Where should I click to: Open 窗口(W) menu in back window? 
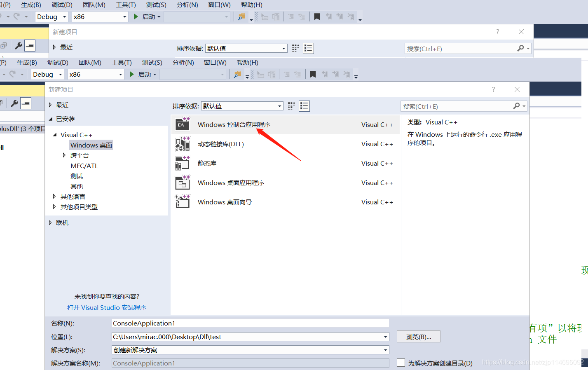coord(219,5)
